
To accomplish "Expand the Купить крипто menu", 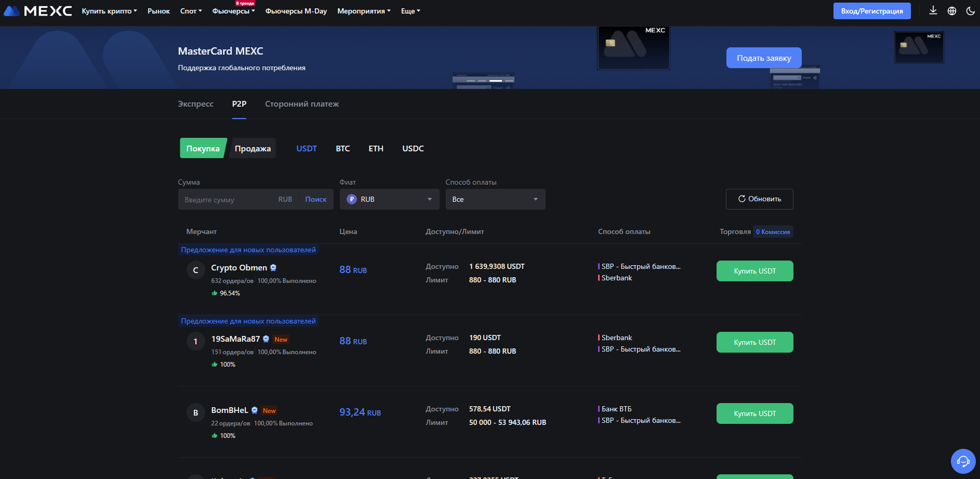I will 109,11.
